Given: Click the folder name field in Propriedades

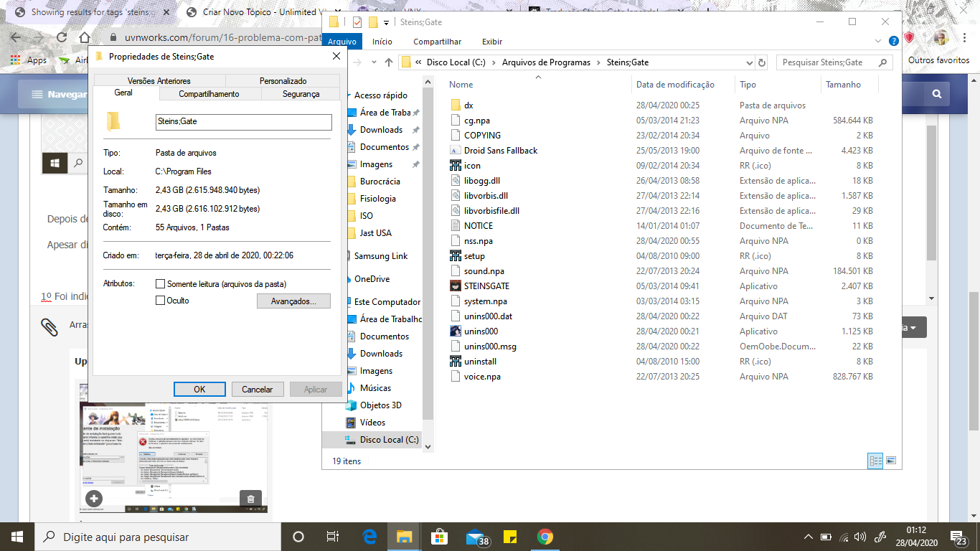Looking at the screenshot, I should point(244,121).
